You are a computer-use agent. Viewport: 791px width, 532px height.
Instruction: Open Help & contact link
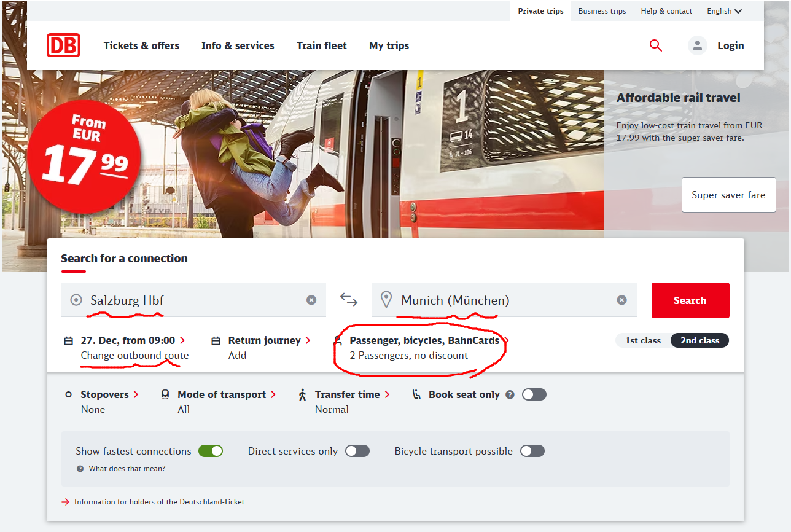tap(666, 11)
